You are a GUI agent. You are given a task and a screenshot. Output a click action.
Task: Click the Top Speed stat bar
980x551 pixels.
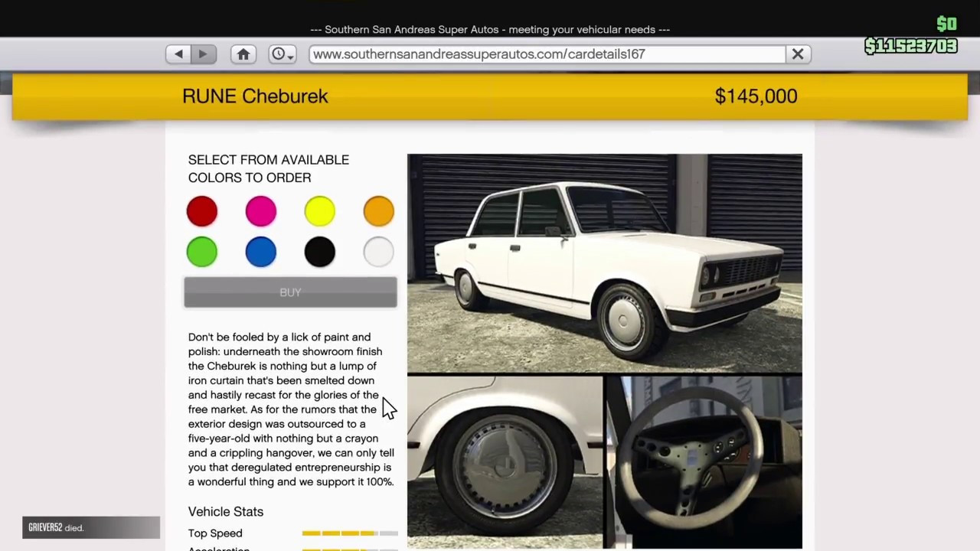pos(350,533)
